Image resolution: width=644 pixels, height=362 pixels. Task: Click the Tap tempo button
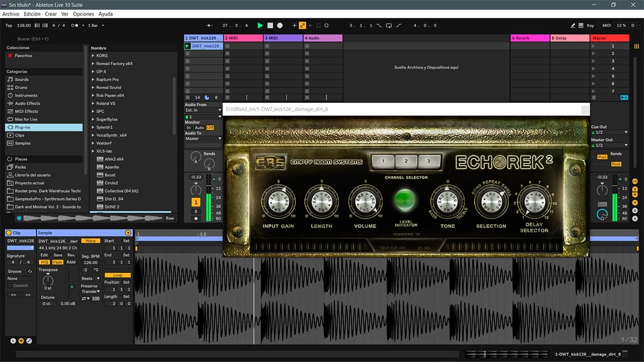tap(9, 25)
